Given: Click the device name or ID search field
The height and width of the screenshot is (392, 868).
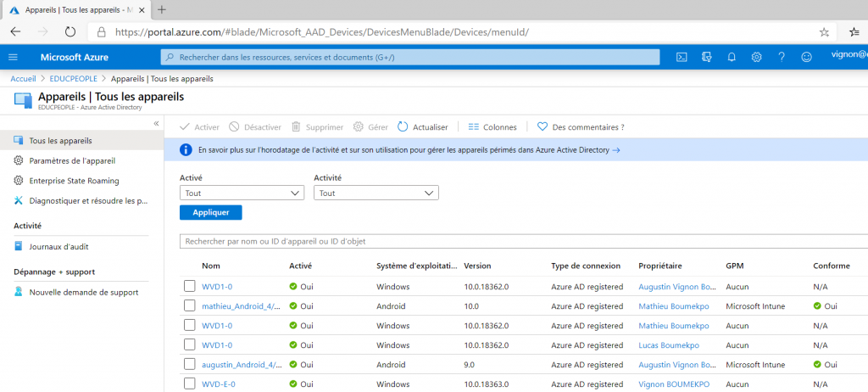Looking at the screenshot, I should point(524,241).
